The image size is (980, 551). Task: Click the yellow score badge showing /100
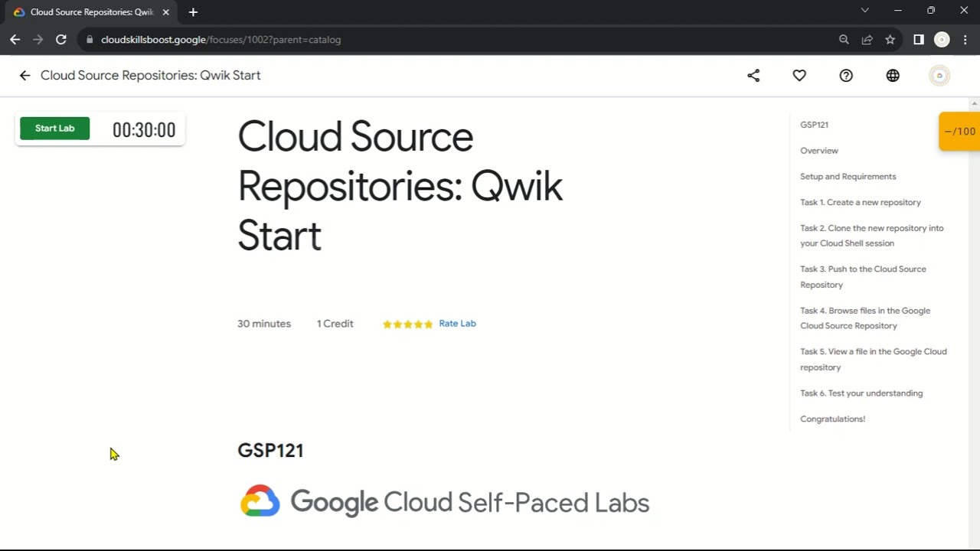(x=959, y=132)
